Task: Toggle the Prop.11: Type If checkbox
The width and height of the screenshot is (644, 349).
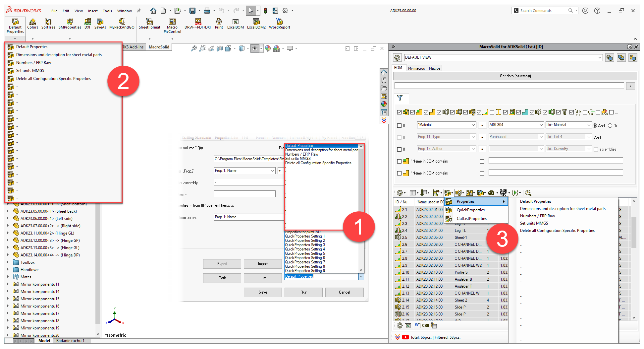Action: click(x=399, y=137)
